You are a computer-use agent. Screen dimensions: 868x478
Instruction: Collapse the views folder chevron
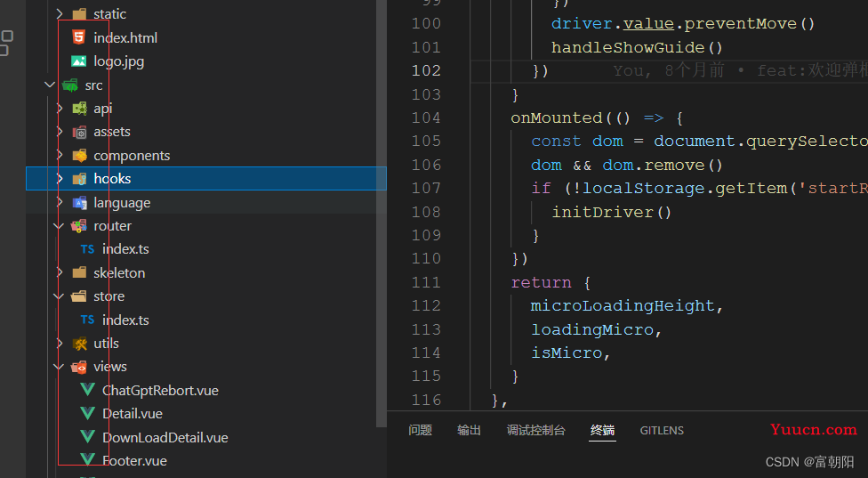coord(59,367)
